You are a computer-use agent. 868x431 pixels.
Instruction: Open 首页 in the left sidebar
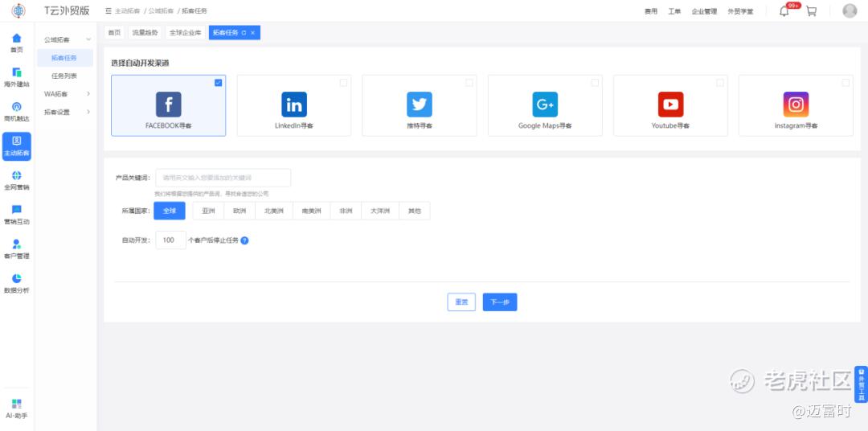[x=17, y=43]
